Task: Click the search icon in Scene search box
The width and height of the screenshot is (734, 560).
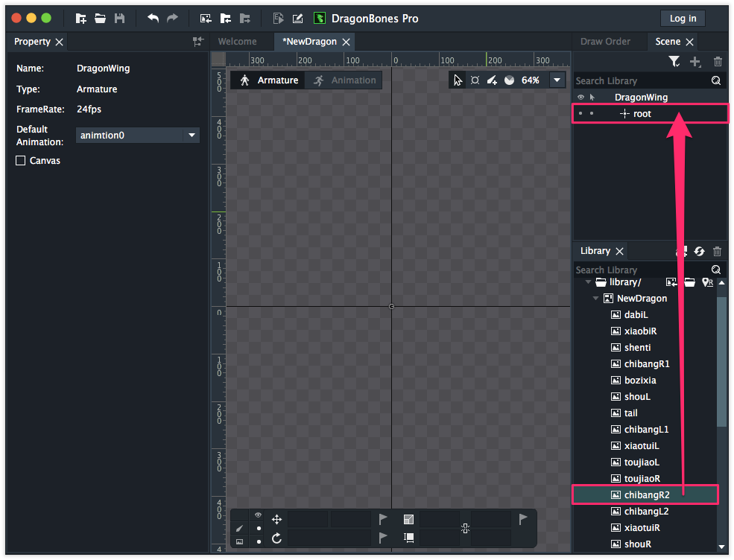Action: (716, 80)
